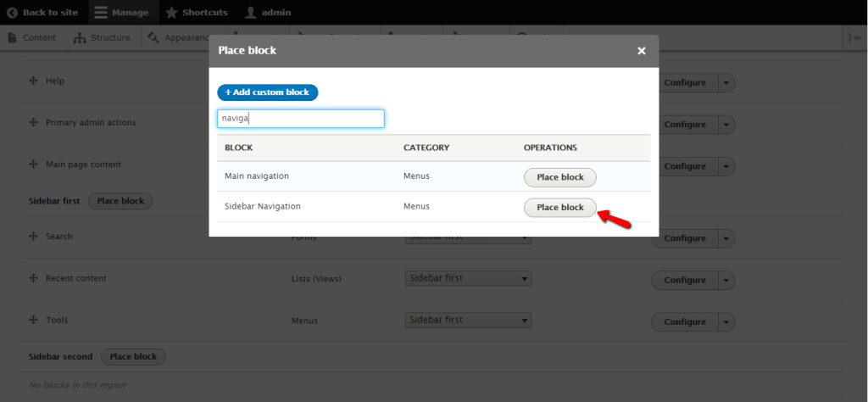Screen dimensions: 868x402
Task: Click the Primary admin actions block label
Action: point(91,122)
